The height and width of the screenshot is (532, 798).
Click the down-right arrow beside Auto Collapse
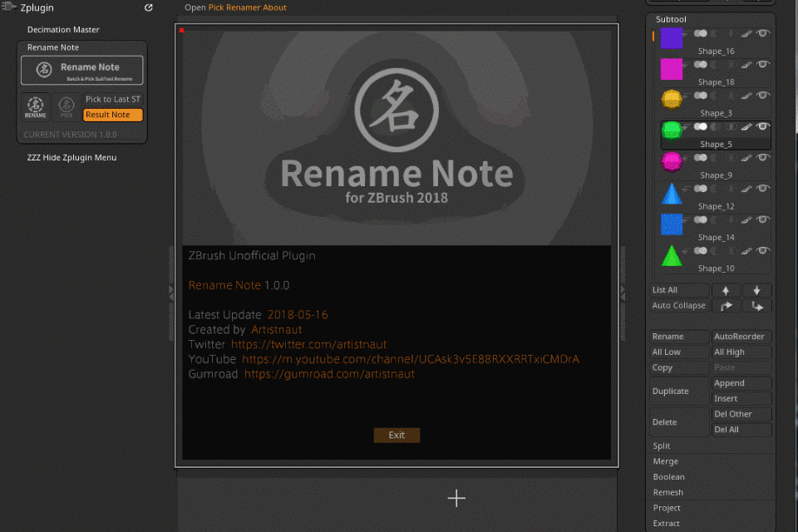click(756, 306)
